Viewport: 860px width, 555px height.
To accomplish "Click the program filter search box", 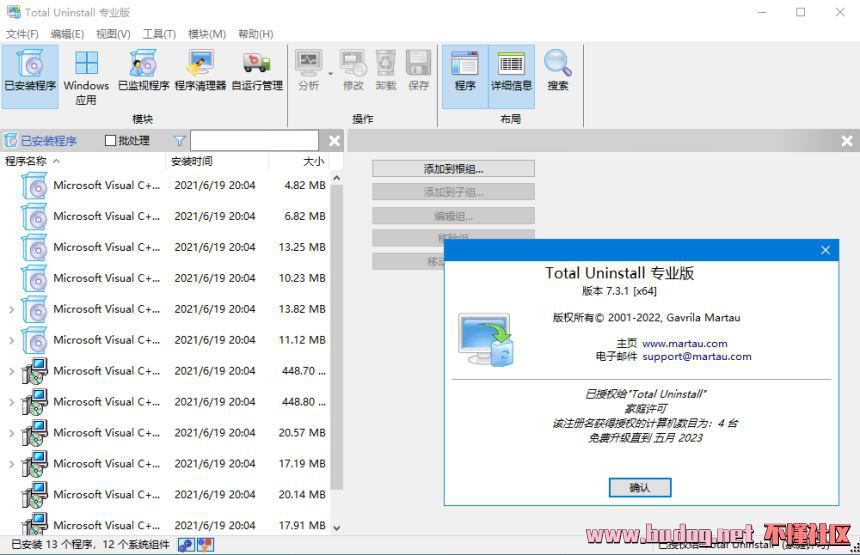I will (x=254, y=141).
